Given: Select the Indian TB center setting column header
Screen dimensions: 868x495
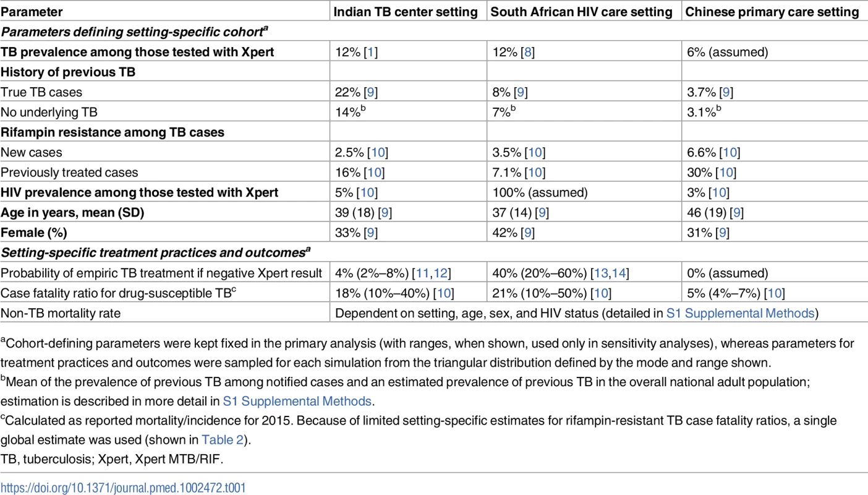Looking at the screenshot, I should tap(406, 12).
